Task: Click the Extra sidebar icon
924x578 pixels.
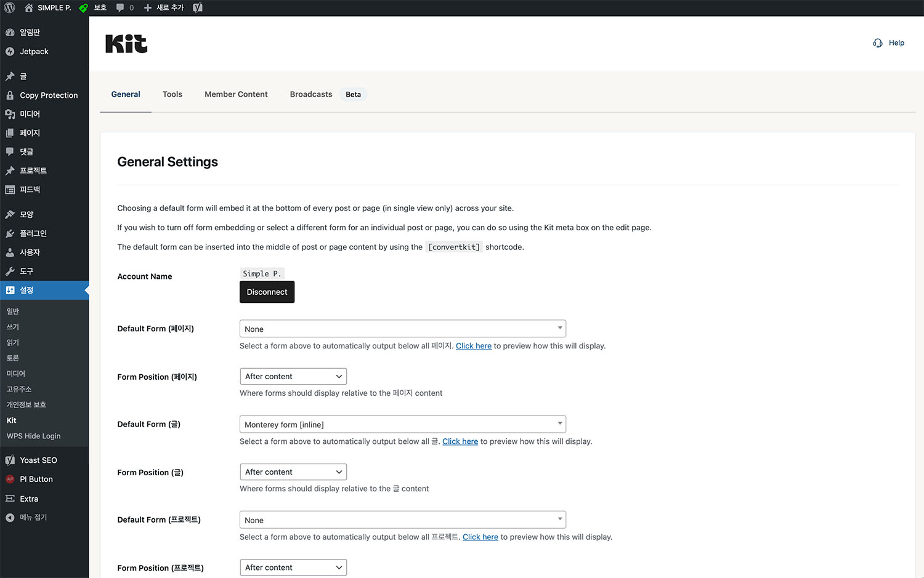Action: pyautogui.click(x=10, y=499)
